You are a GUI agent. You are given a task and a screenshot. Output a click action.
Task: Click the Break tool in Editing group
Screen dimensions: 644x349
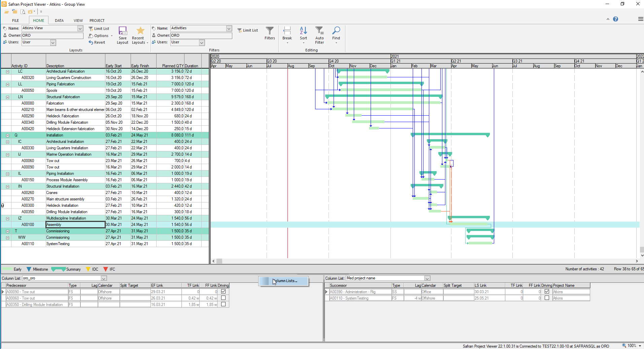(x=287, y=35)
